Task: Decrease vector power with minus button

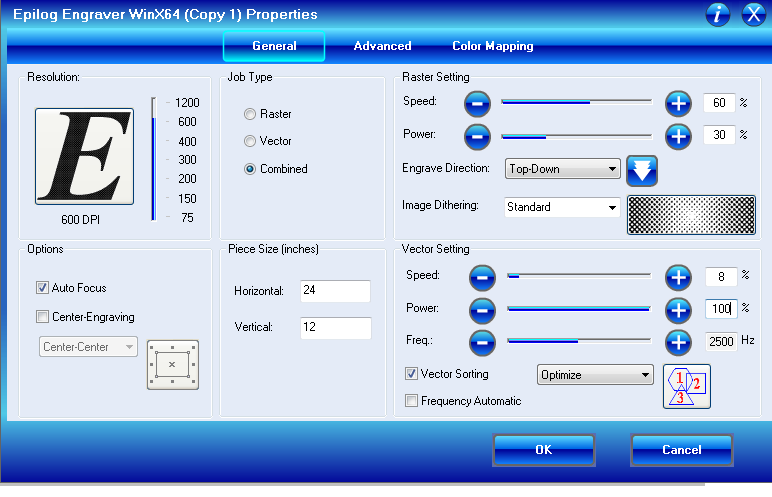Action: (x=482, y=310)
